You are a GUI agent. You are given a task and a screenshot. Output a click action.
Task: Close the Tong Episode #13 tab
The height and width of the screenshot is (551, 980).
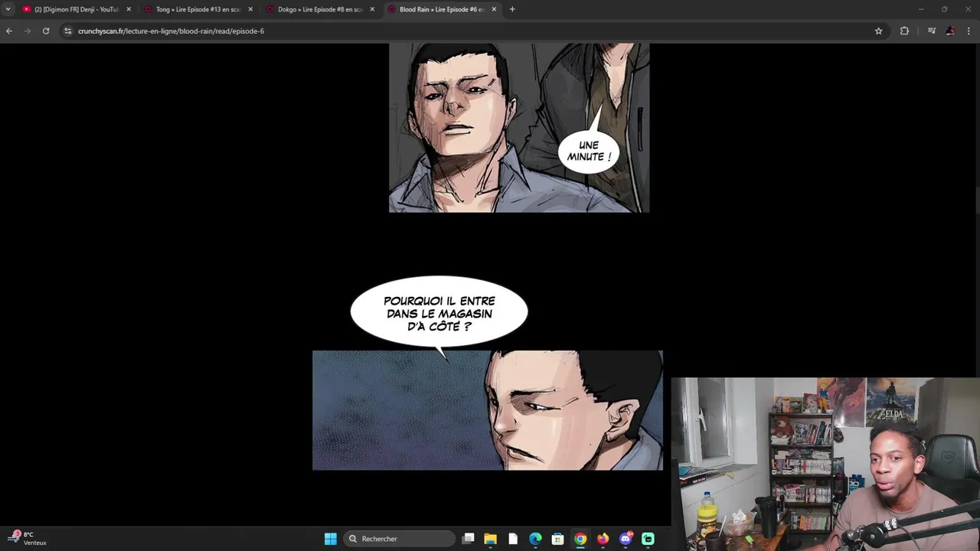click(250, 9)
